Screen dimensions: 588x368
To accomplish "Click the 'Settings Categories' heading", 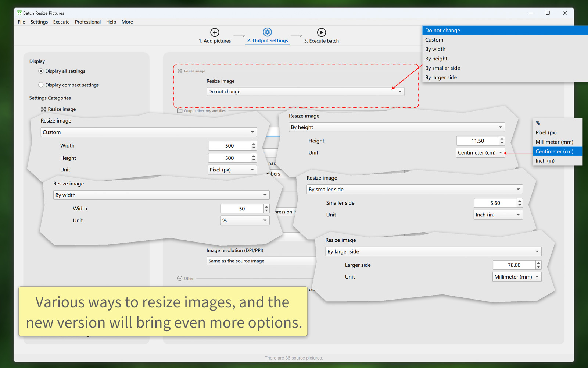I will 50,98.
